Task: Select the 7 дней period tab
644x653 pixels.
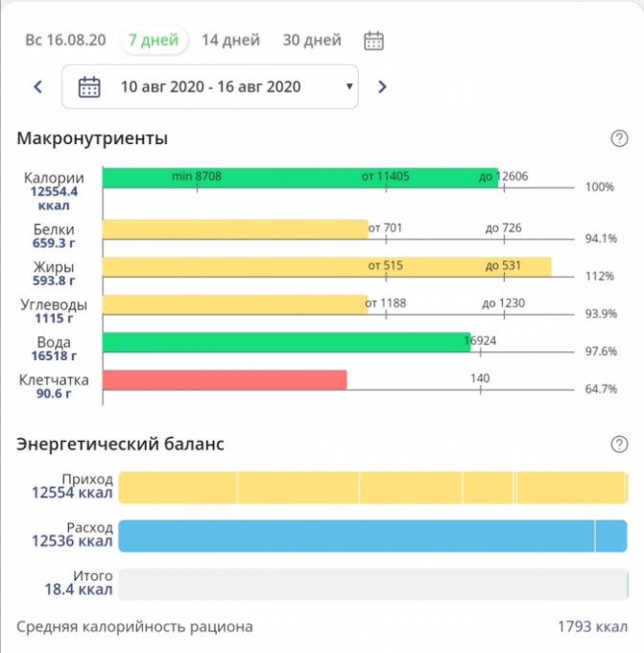Action: [154, 40]
